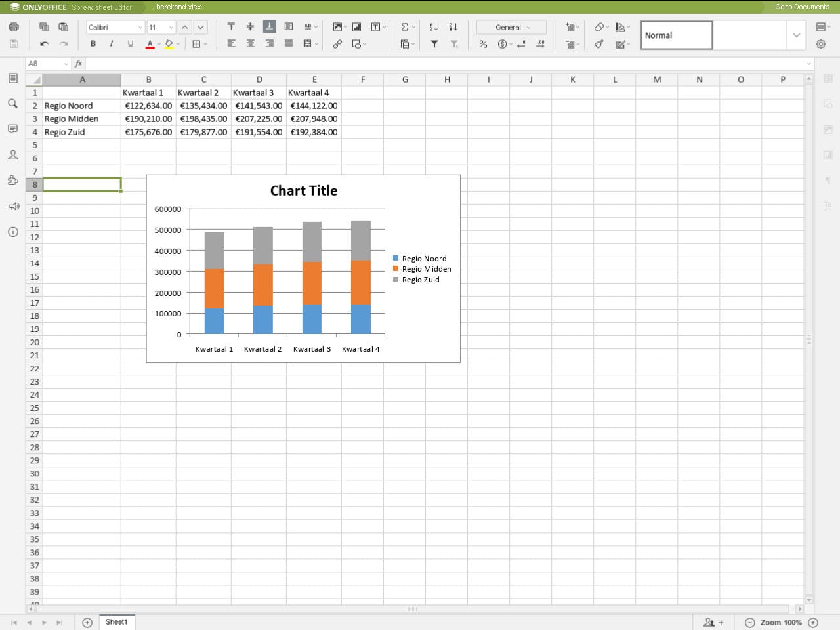Switch to the Sheet1 tab
This screenshot has height=630, width=840.
click(116, 622)
